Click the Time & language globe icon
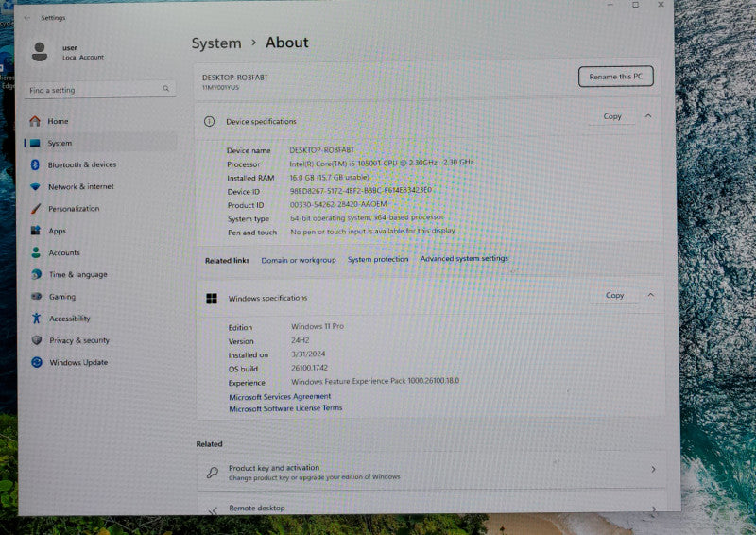 [36, 274]
